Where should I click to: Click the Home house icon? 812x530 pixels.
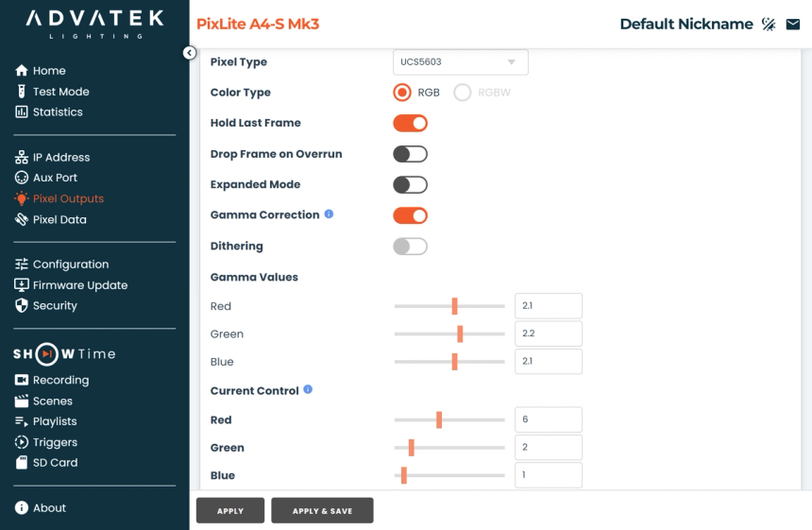pos(21,71)
